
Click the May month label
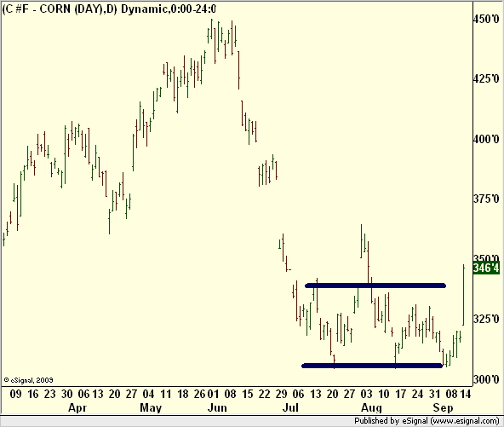click(x=151, y=408)
